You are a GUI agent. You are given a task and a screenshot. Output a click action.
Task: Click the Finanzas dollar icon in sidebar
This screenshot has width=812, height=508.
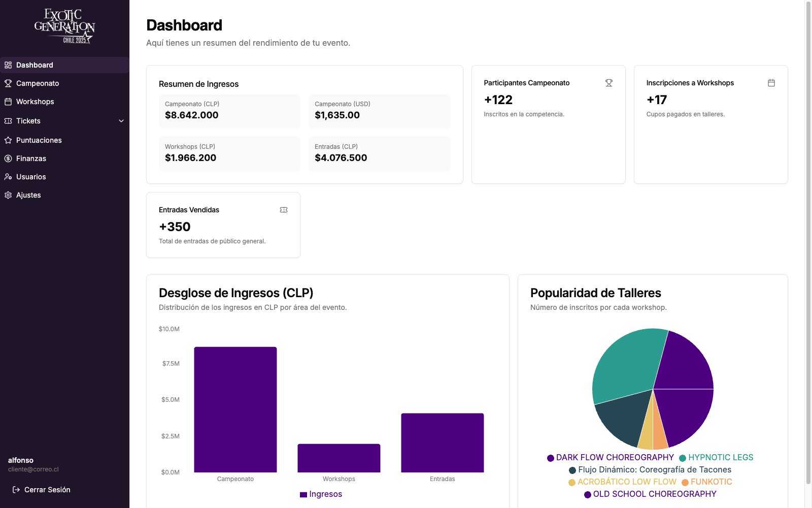pos(8,158)
